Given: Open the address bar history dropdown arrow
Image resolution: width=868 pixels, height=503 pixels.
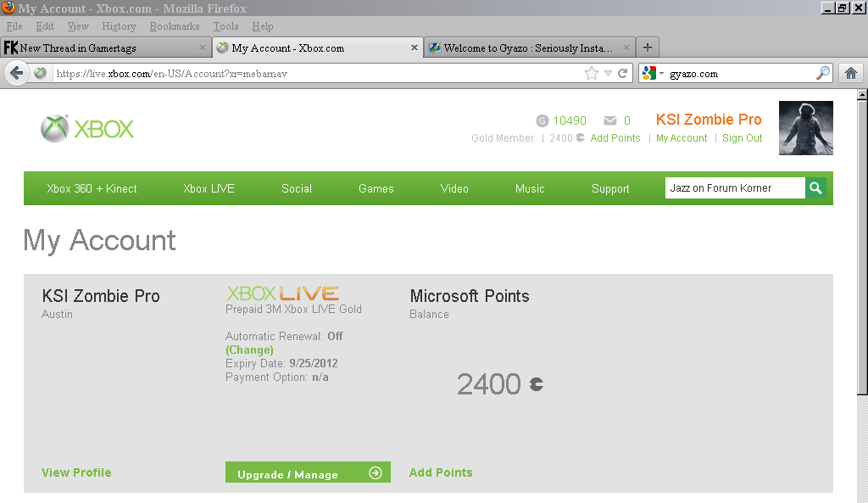Looking at the screenshot, I should pos(608,73).
